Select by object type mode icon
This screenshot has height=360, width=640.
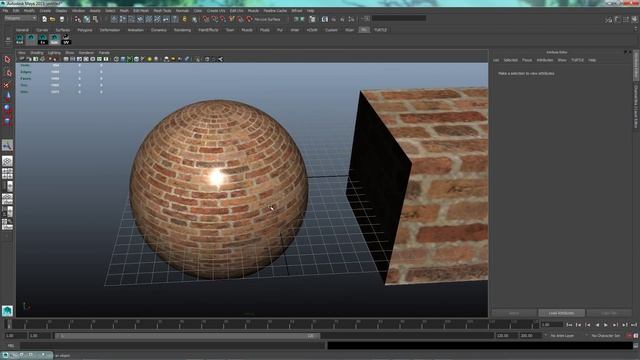(x=87, y=19)
